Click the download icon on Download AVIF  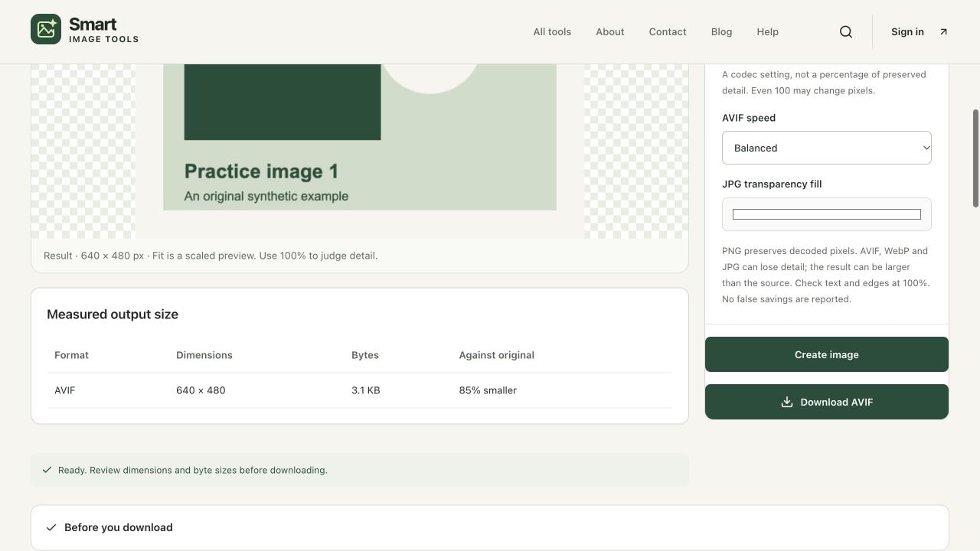786,402
